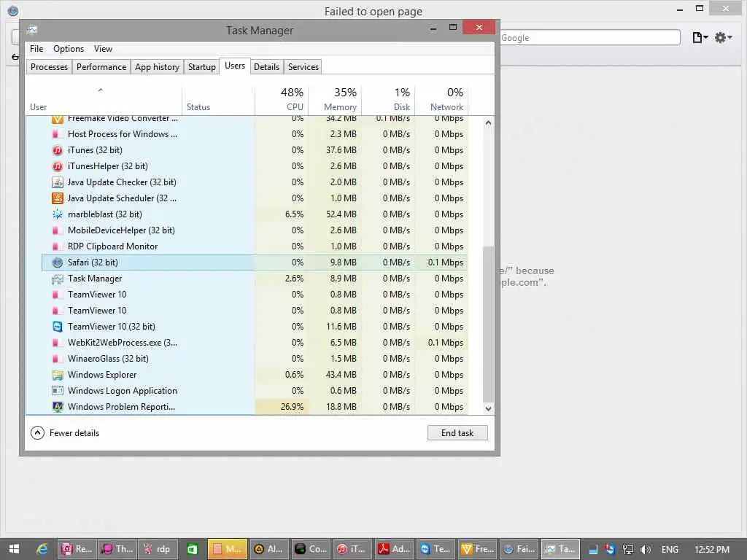Image resolution: width=747 pixels, height=560 pixels.
Task: Click the Task Manager row icon
Action: [x=57, y=279]
